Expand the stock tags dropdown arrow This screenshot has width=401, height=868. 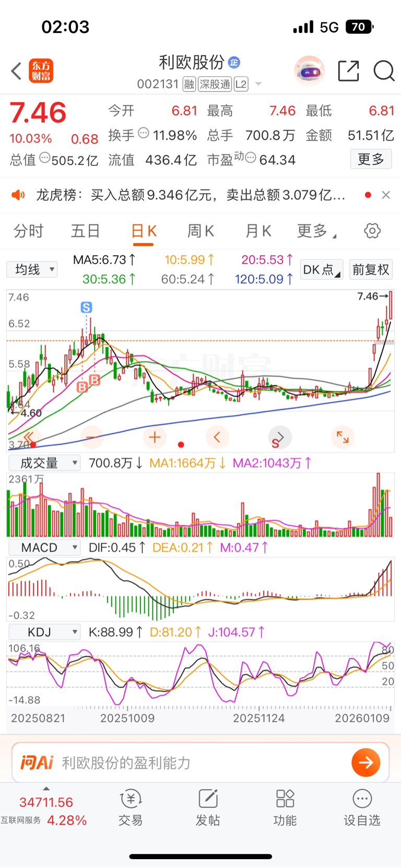coord(258,84)
